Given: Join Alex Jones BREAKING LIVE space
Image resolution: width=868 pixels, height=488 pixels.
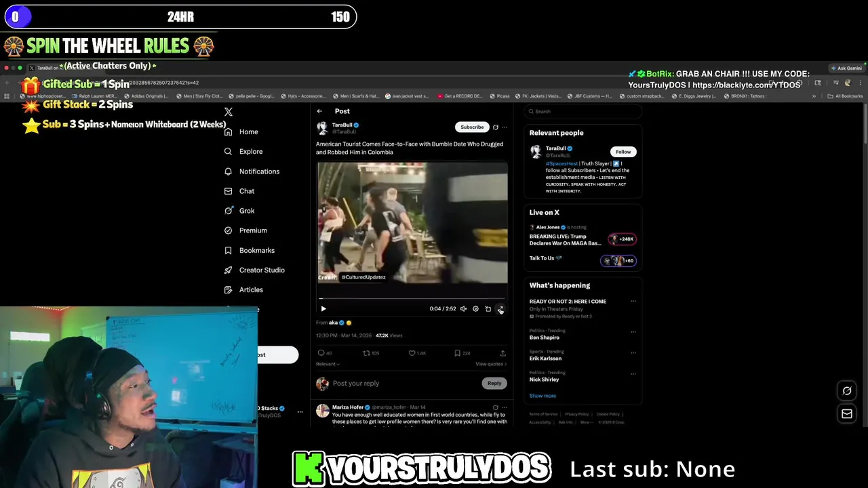Looking at the screenshot, I should point(566,240).
